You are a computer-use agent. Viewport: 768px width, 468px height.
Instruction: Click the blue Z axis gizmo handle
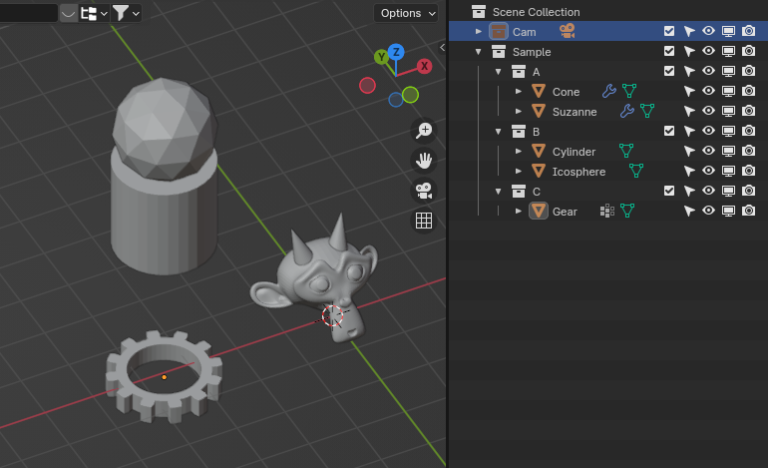(396, 51)
